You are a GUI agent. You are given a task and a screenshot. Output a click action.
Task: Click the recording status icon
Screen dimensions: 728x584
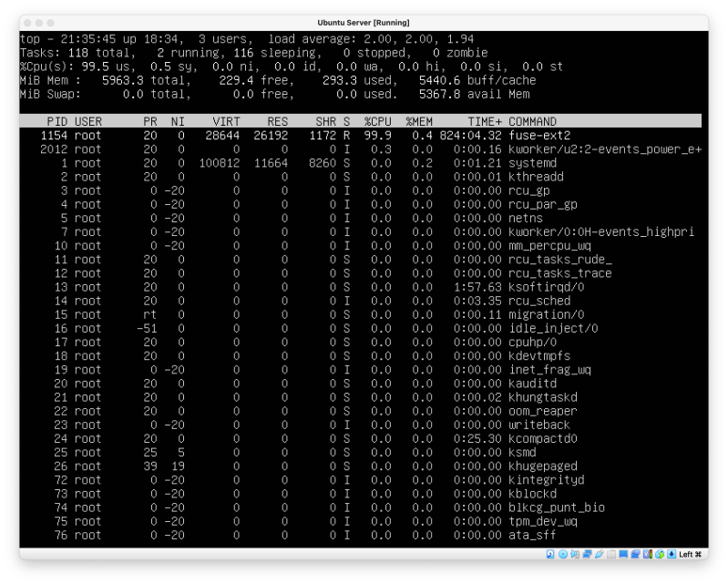coord(636,554)
